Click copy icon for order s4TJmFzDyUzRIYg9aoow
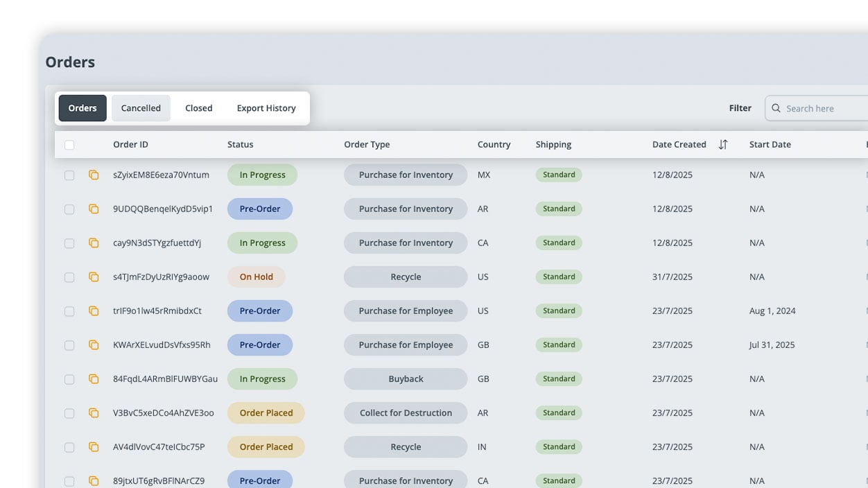 click(x=94, y=277)
